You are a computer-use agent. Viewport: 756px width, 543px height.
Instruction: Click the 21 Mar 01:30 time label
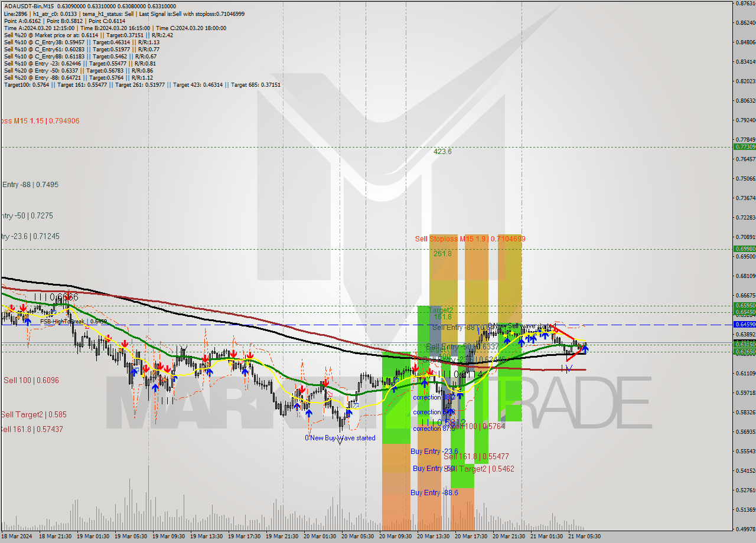pos(546,537)
